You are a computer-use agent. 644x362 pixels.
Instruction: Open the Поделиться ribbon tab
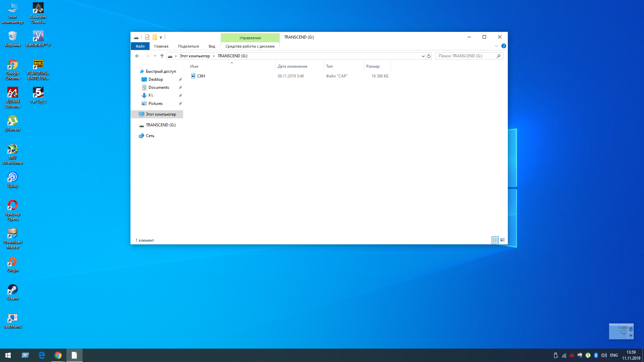tap(188, 46)
